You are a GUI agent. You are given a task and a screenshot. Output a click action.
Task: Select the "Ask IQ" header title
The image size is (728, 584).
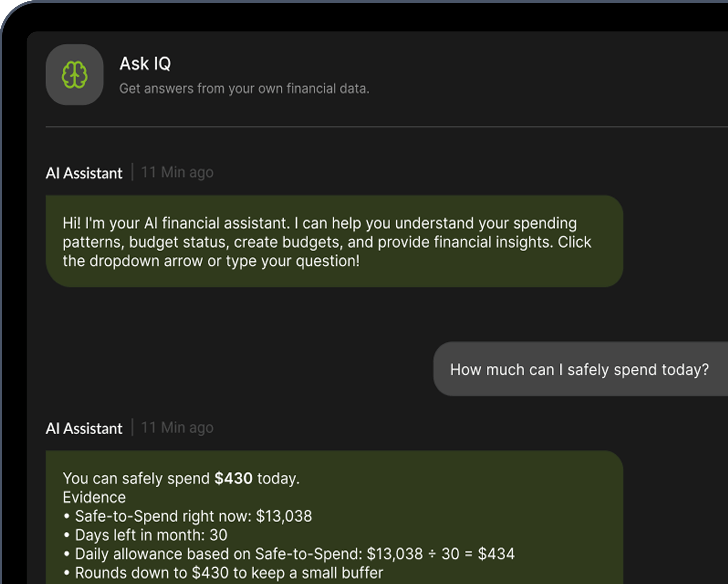[145, 64]
